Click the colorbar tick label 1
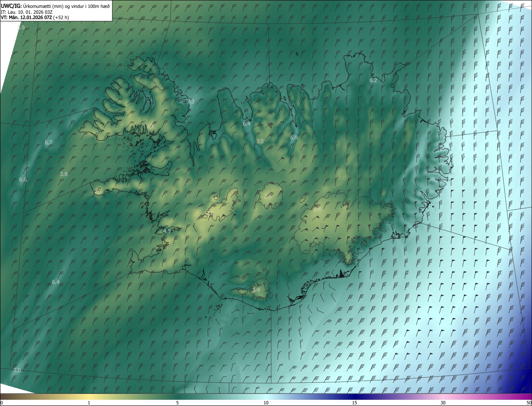532x406 pixels. click(89, 403)
